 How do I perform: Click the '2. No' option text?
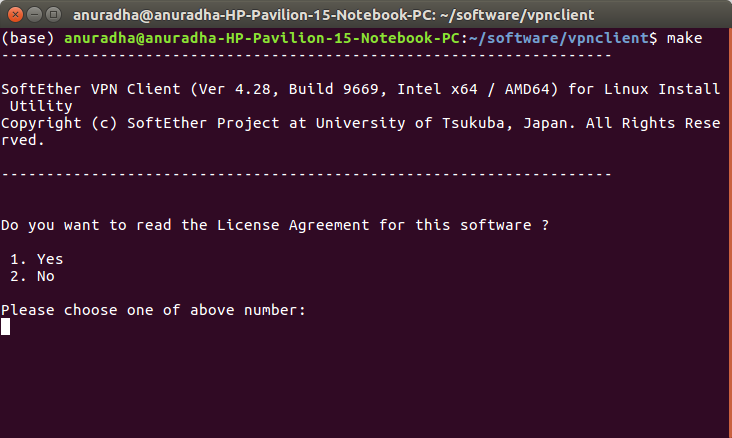point(32,276)
